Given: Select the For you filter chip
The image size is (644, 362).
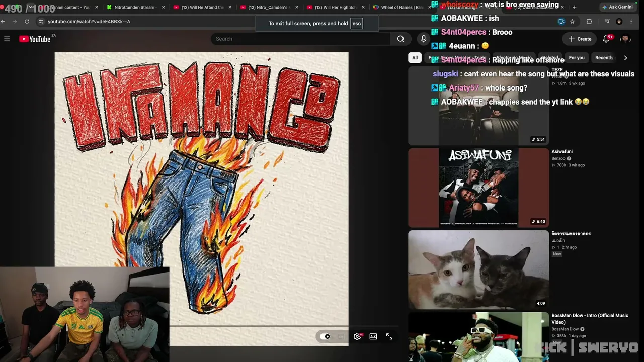Looking at the screenshot, I should coord(577,58).
